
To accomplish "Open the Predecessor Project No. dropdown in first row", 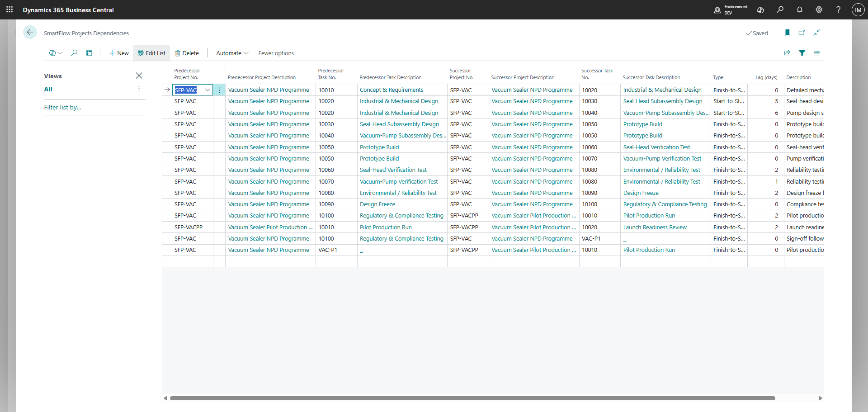I will [207, 90].
